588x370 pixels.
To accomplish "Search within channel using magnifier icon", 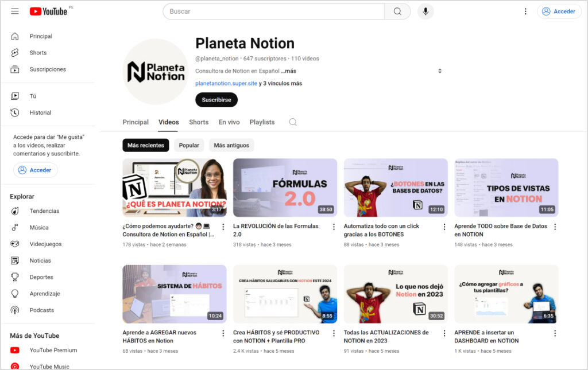I will click(x=293, y=122).
